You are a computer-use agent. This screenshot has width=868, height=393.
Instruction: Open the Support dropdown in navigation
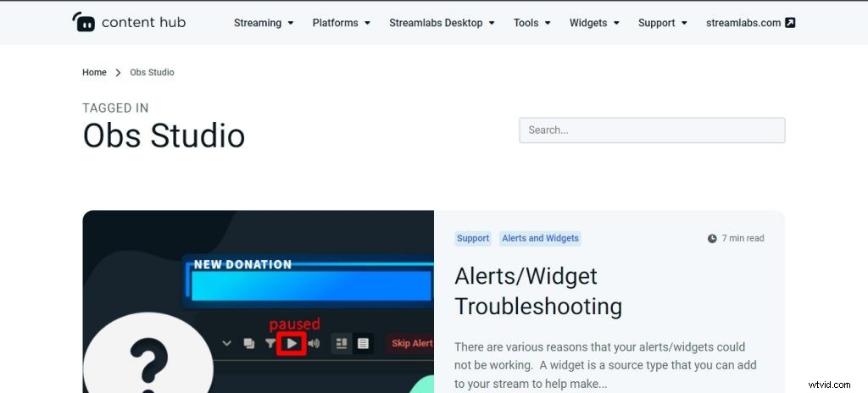[663, 23]
